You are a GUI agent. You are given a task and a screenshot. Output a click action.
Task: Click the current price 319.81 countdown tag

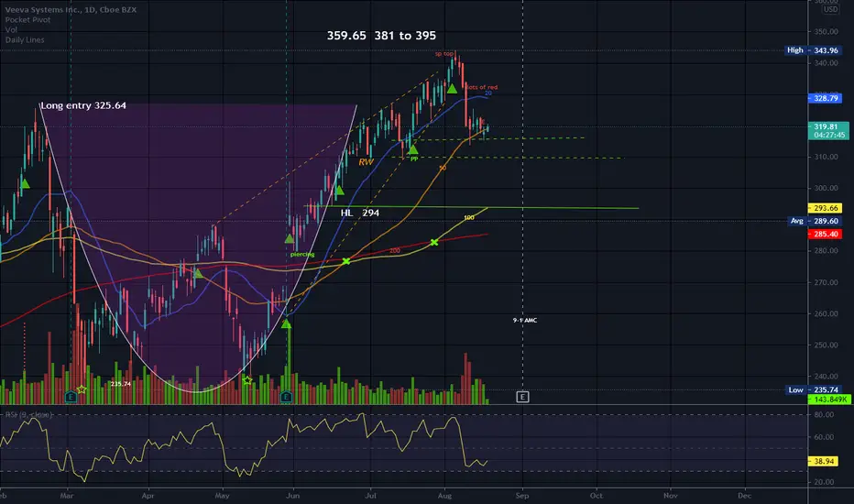pos(828,131)
